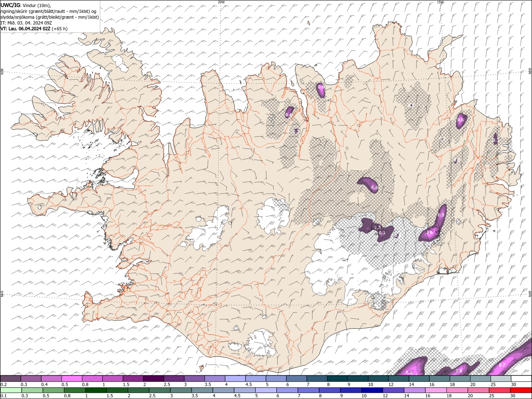Click the 0.4 snow value in north Iceland
The image size is (532, 399).
pyautogui.click(x=288, y=114)
